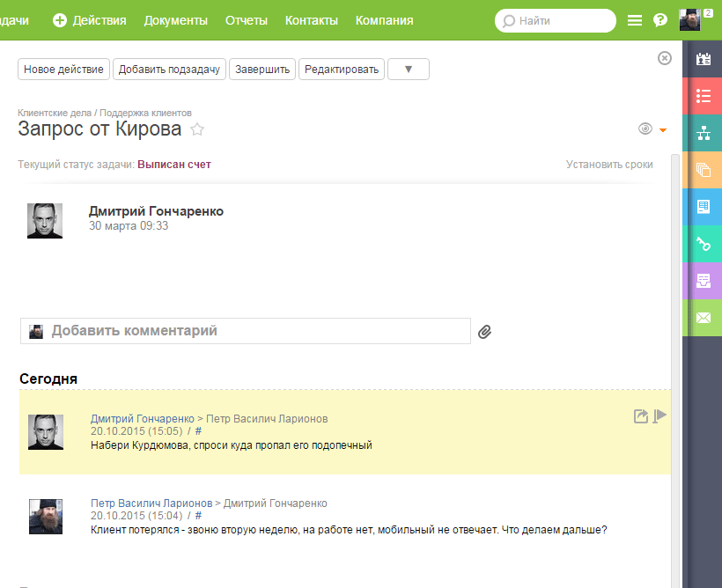Click the flag icon on highlighted comment
The width and height of the screenshot is (722, 588).
click(659, 416)
